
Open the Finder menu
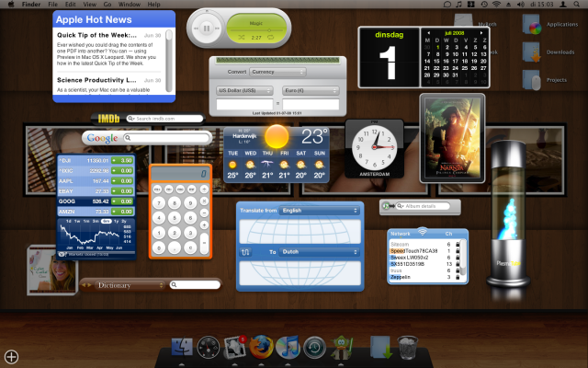pyautogui.click(x=31, y=4)
